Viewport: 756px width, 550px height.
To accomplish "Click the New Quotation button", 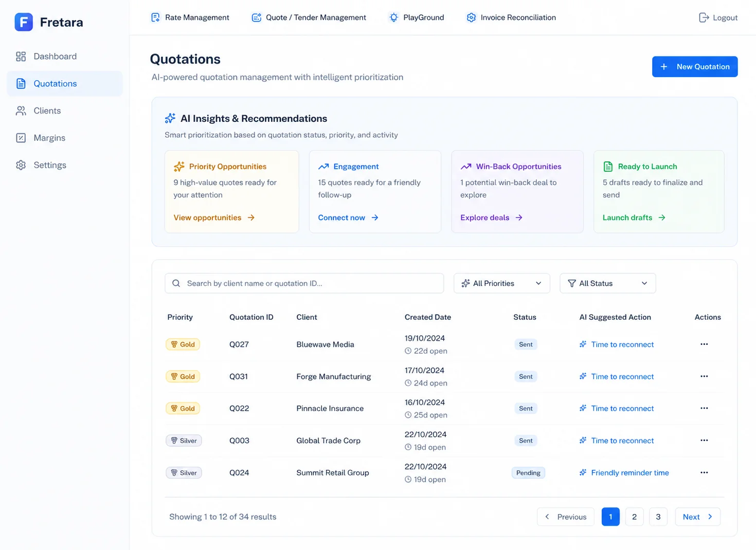I will (x=695, y=67).
